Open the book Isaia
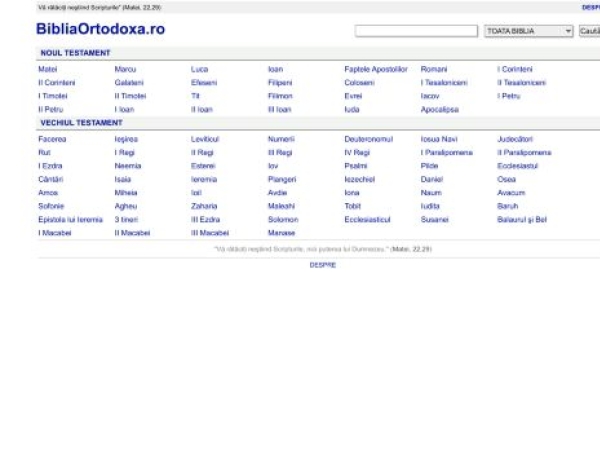The width and height of the screenshot is (600, 450). [x=122, y=179]
